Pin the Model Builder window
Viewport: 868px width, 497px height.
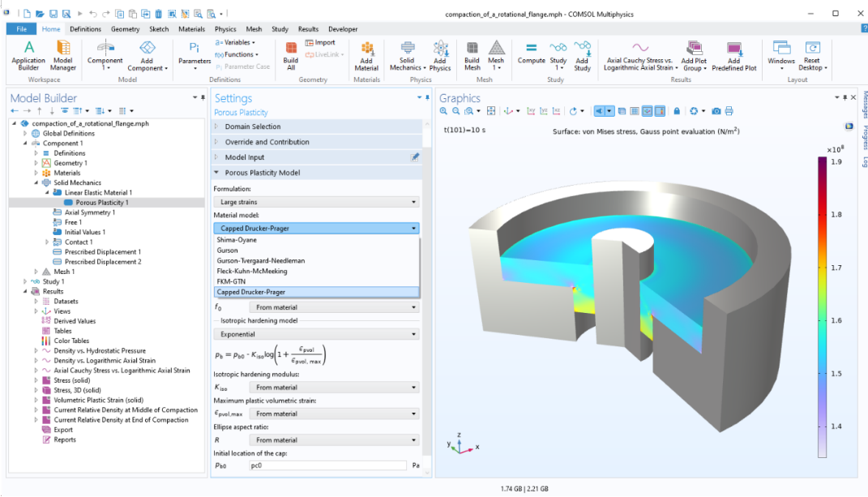coord(203,97)
